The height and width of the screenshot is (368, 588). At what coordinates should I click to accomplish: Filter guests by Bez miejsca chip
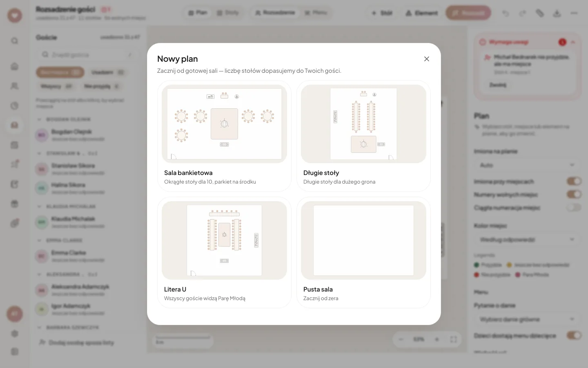(x=60, y=72)
